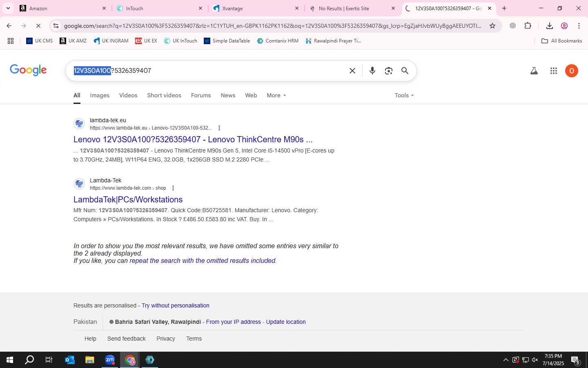Open Help footer link

coord(90,339)
